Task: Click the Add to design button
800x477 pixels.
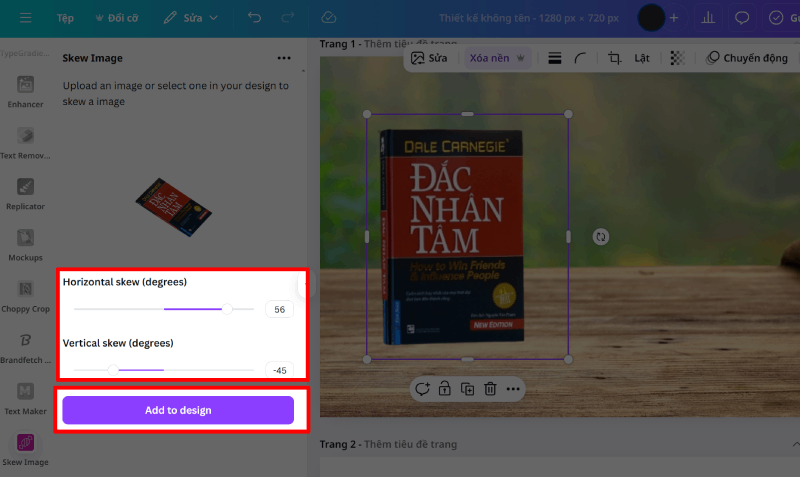Action: 178,410
